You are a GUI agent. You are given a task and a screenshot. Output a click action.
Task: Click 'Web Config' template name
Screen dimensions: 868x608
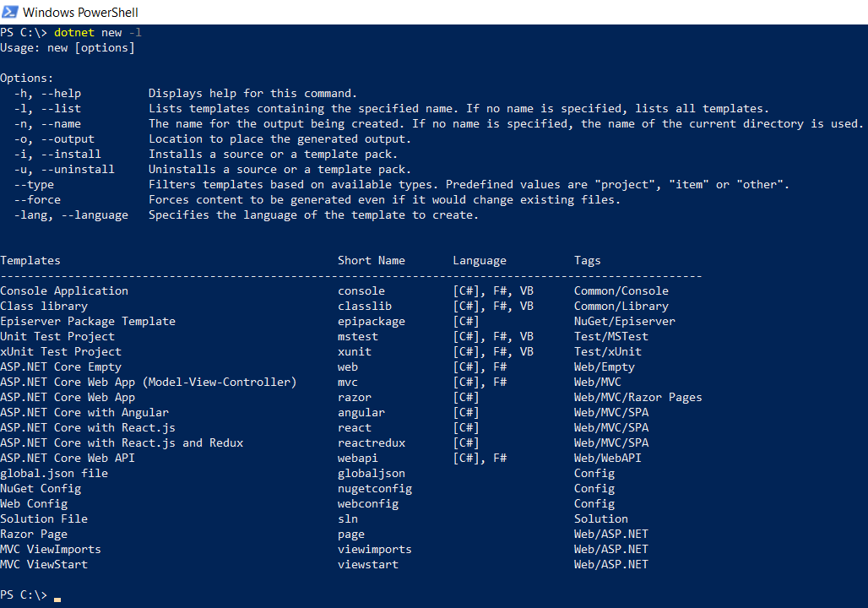(34, 504)
